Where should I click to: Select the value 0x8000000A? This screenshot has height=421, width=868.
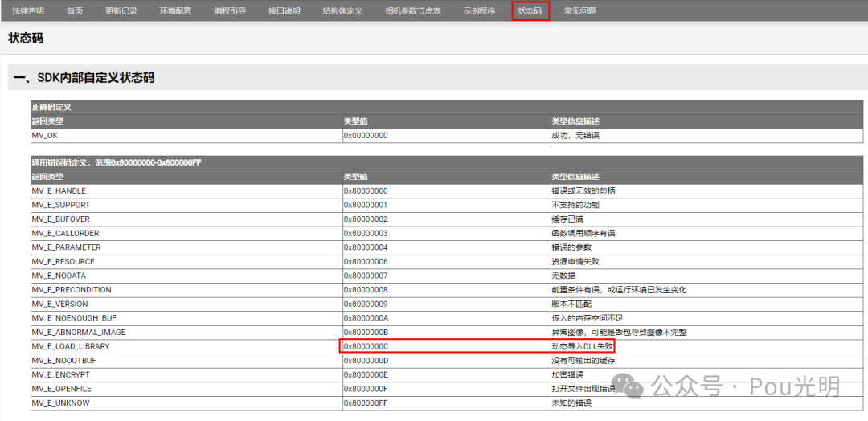[x=366, y=318]
